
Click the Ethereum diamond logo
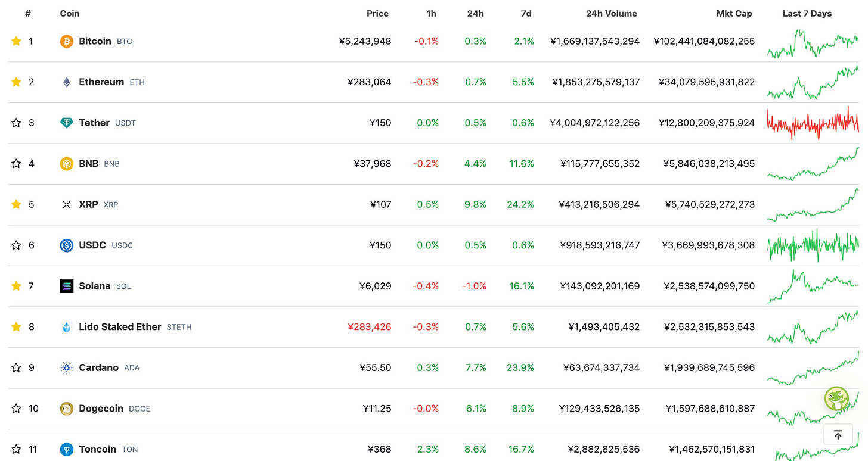click(x=67, y=82)
